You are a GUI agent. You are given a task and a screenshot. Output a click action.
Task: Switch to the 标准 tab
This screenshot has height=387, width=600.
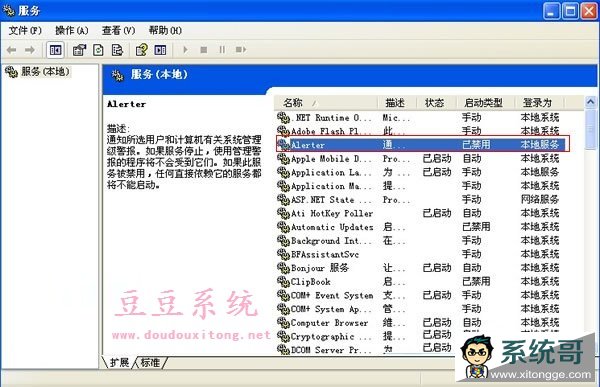click(x=150, y=362)
